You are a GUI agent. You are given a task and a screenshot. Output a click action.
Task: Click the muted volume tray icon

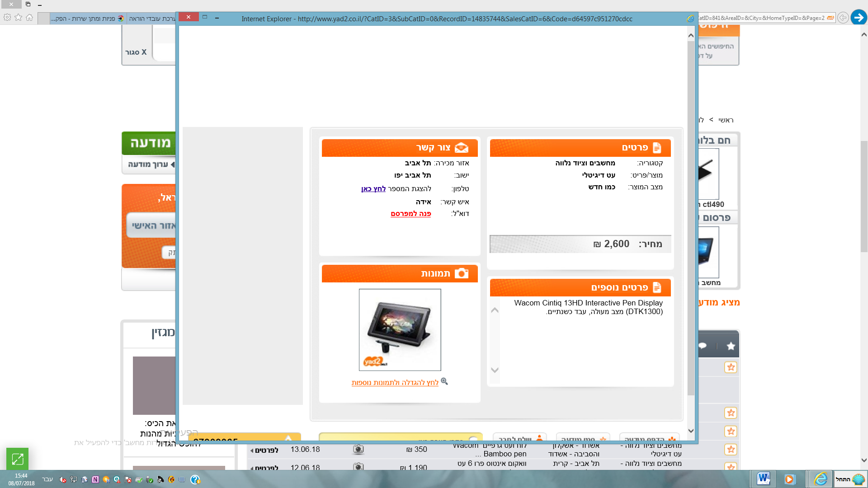(x=63, y=479)
